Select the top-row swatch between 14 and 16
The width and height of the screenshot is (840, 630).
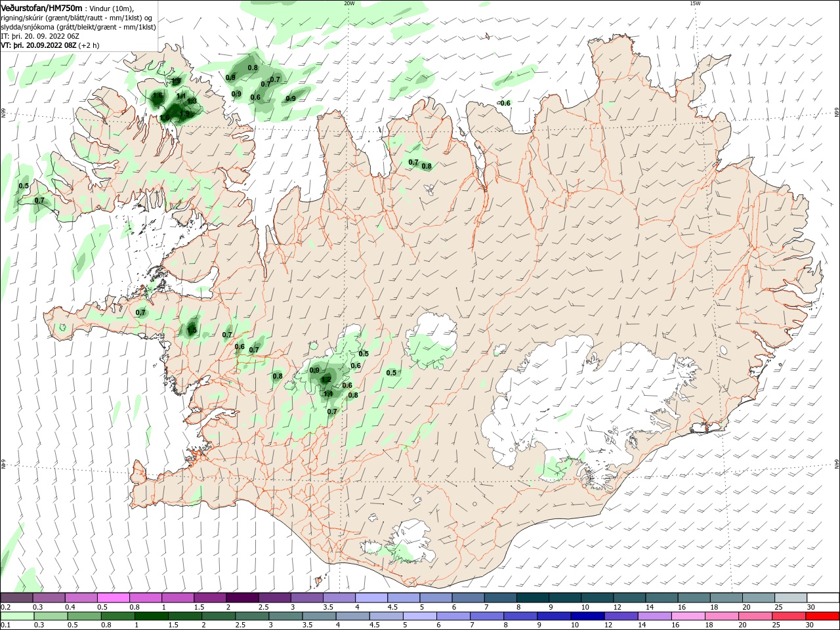pyautogui.click(x=662, y=598)
